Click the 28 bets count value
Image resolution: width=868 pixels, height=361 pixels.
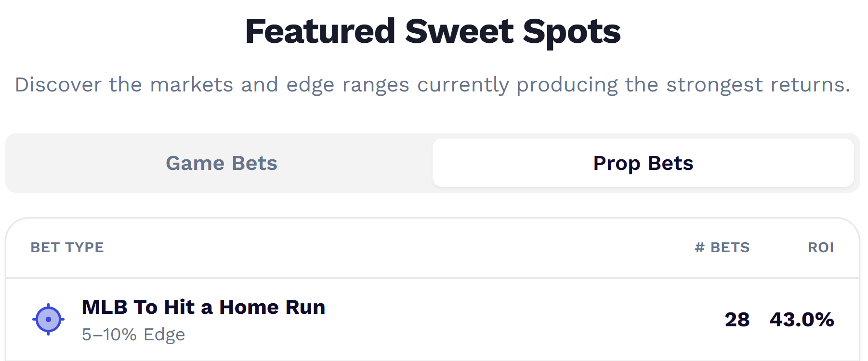tap(737, 320)
